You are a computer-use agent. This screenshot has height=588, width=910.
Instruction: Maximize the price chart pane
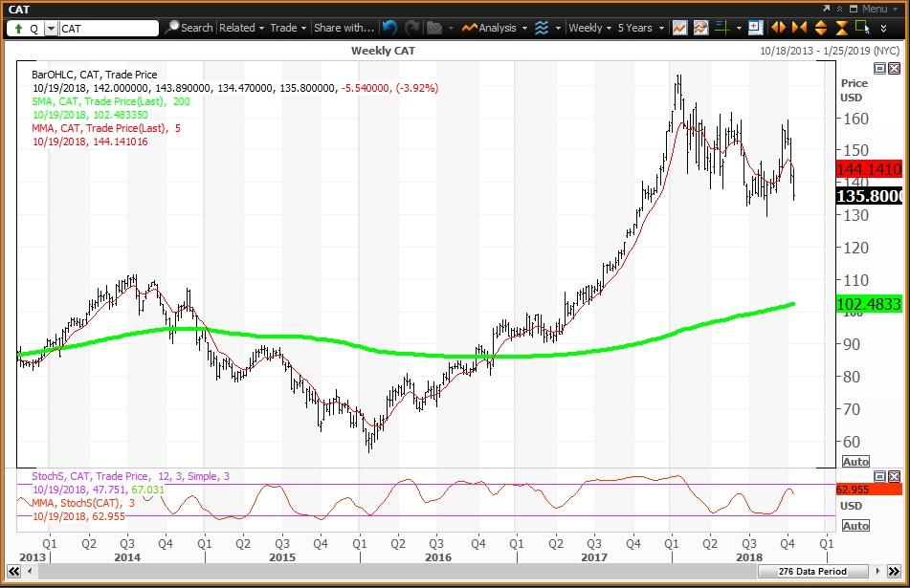[x=879, y=69]
